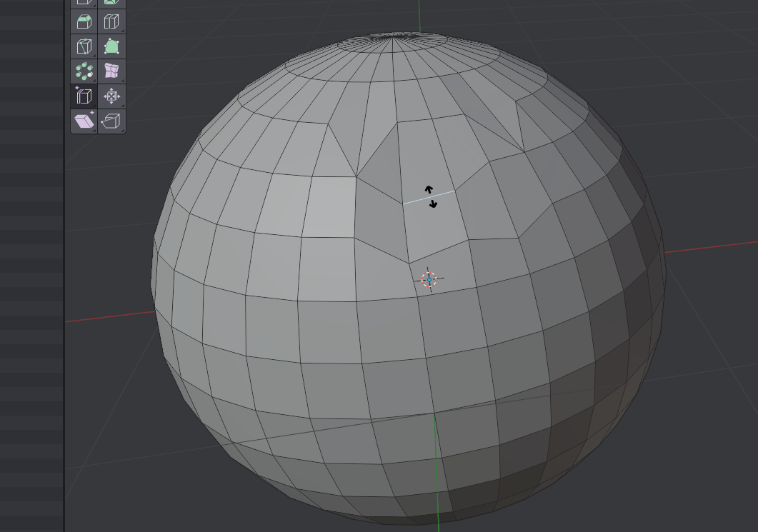
Task: Pick the Smooth vertices tool
Action: pos(111,71)
